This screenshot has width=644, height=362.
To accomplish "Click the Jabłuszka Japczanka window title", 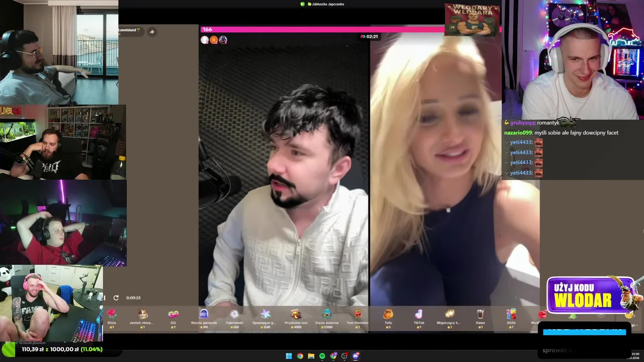I will 325,4.
